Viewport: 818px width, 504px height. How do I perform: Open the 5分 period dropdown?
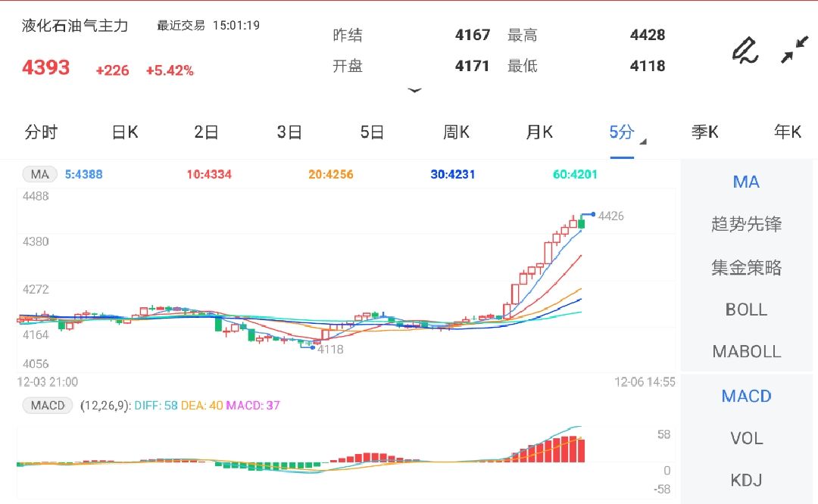[623, 132]
